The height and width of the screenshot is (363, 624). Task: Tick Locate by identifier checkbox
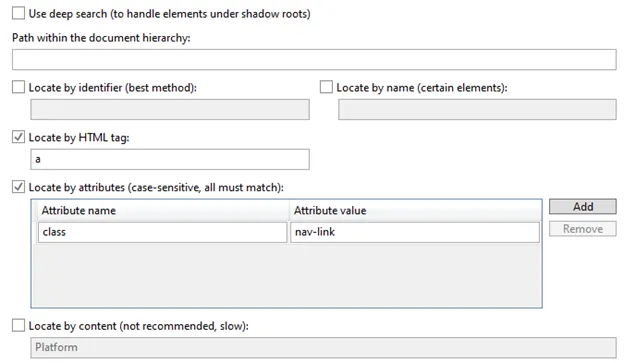point(18,87)
